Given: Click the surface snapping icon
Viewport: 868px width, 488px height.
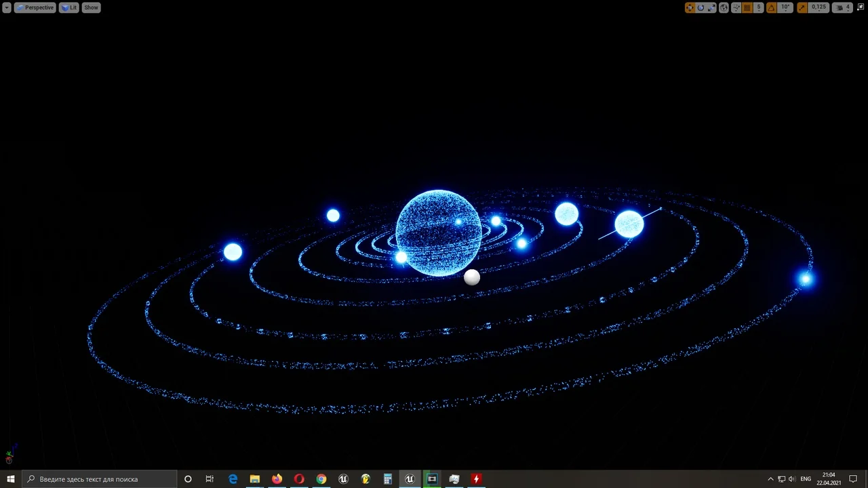Looking at the screenshot, I should 736,7.
